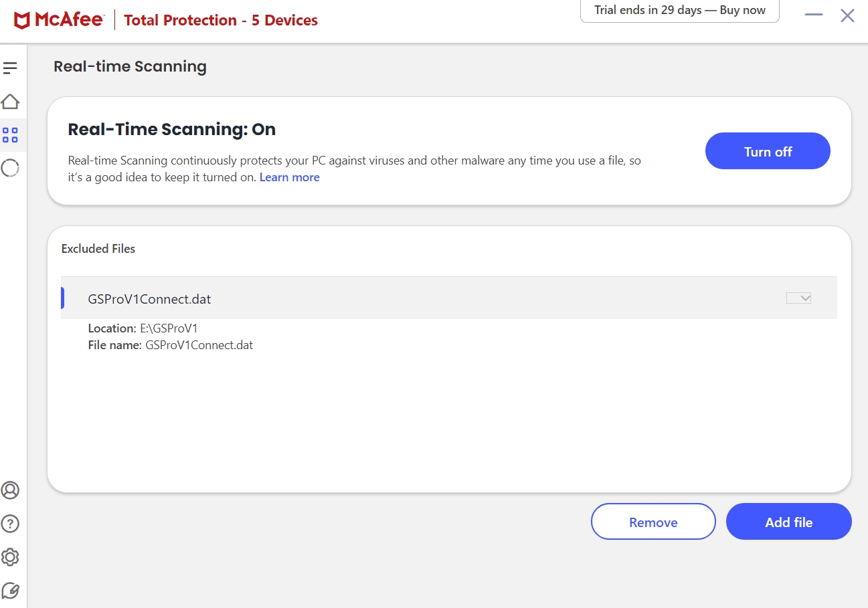Image resolution: width=868 pixels, height=608 pixels.
Task: Click the E:\GSProV1 location text
Action: click(169, 328)
